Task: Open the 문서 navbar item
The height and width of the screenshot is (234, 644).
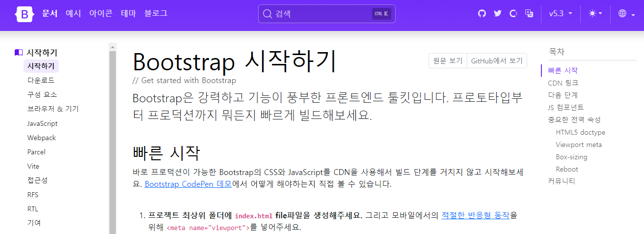Action: point(50,13)
